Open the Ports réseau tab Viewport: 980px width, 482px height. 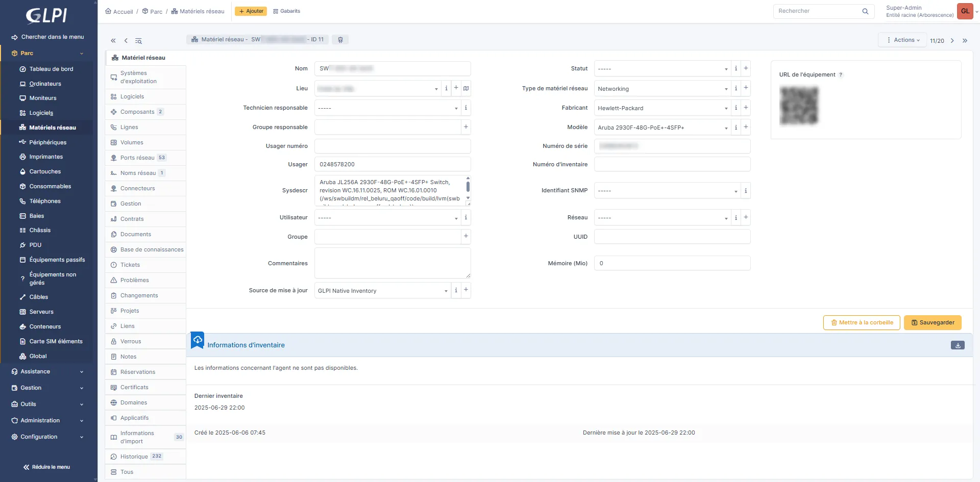[x=137, y=158]
